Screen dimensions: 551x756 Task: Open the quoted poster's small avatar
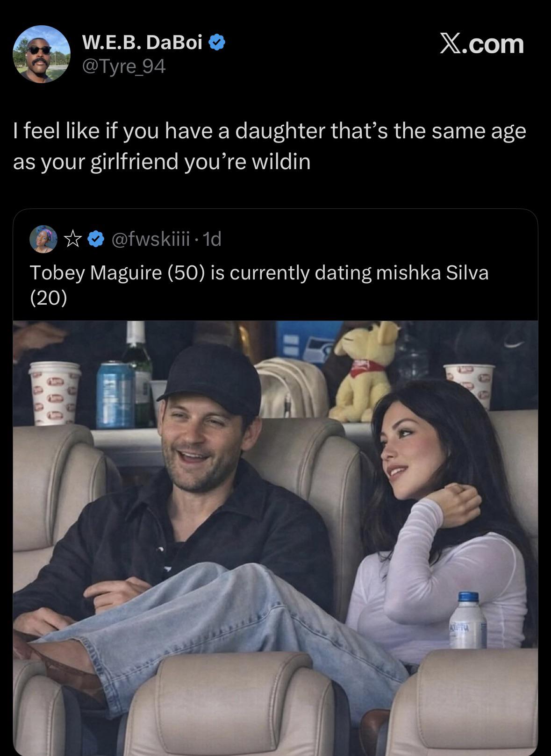(x=43, y=240)
